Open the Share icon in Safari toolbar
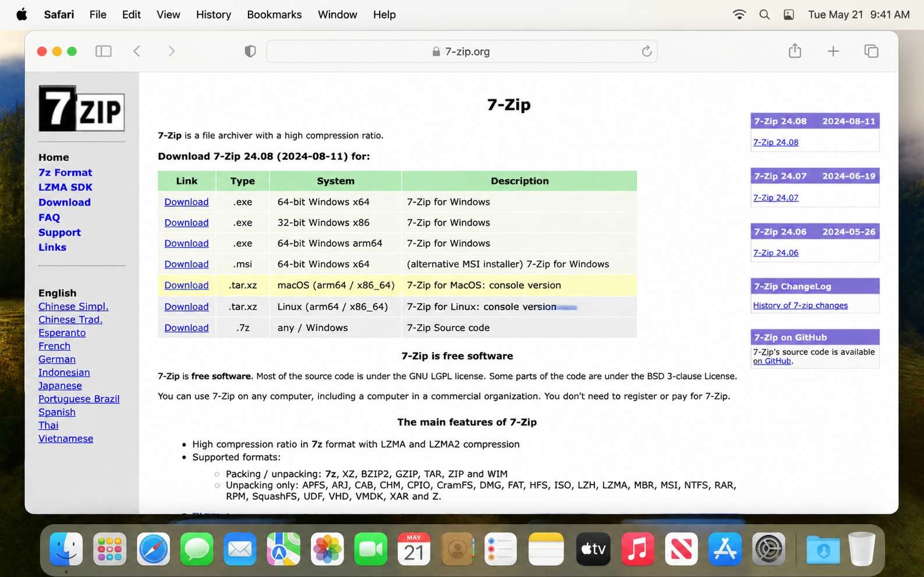The height and width of the screenshot is (577, 924). 795,51
